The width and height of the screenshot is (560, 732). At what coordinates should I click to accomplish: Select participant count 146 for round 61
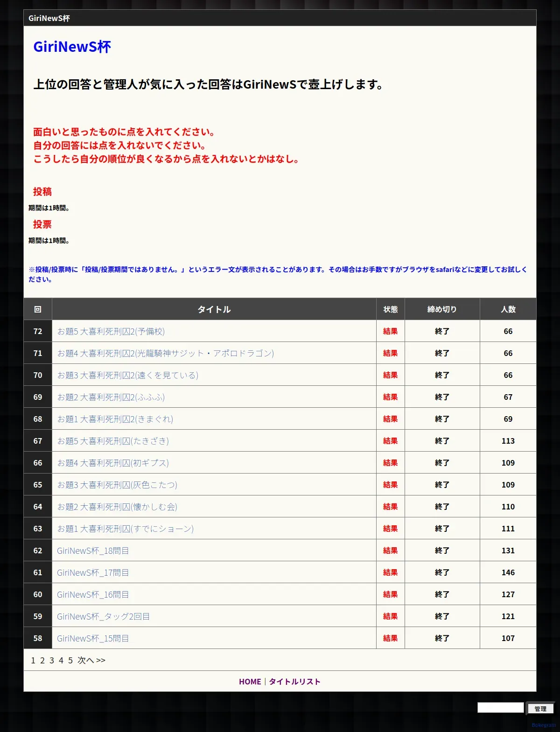coord(508,572)
